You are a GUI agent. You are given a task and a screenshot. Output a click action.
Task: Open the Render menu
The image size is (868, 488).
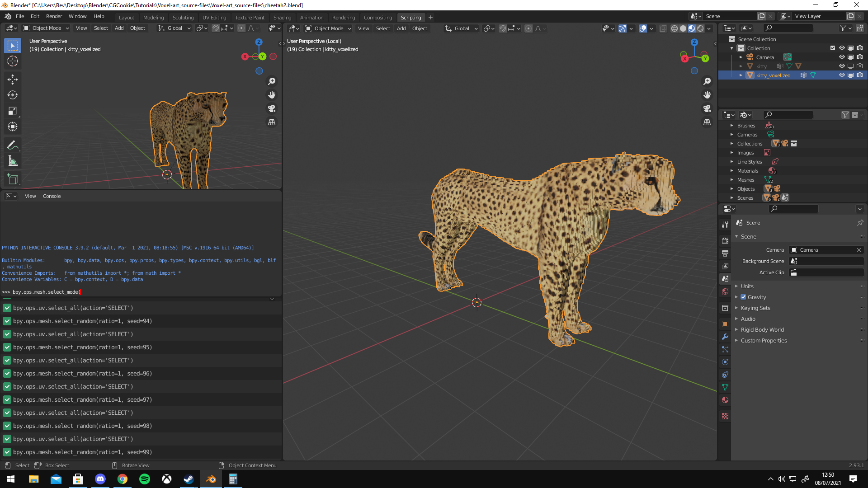point(54,16)
